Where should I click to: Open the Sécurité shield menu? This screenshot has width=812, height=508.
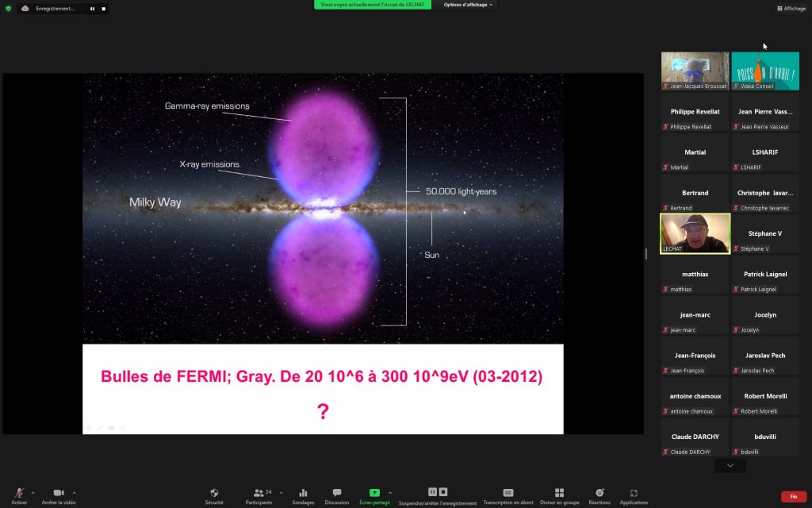tap(214, 495)
